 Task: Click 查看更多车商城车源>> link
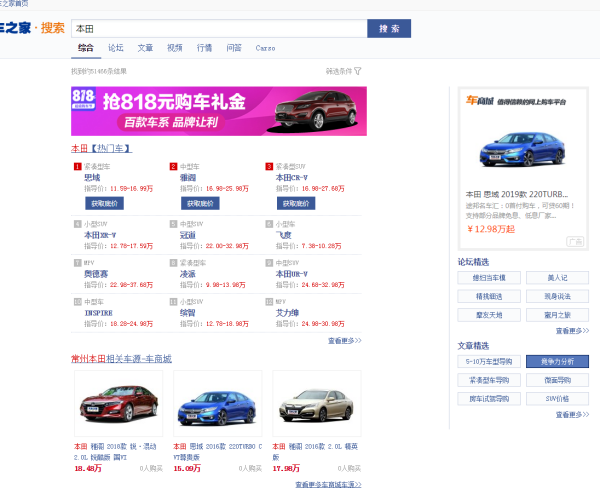point(328,484)
